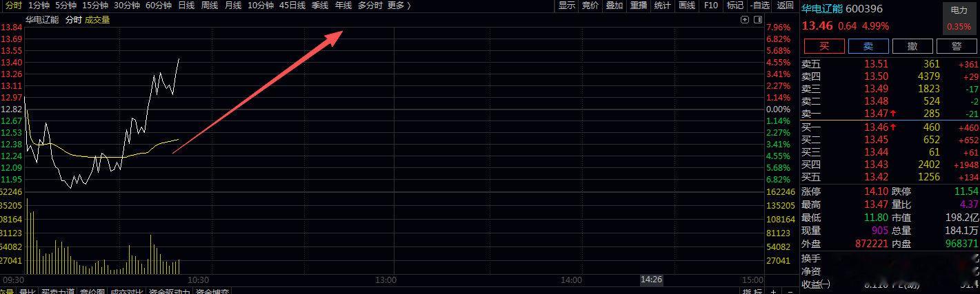The width and height of the screenshot is (980, 294).
Task: Switch to the 月线 monthly chart
Action: pos(233,6)
